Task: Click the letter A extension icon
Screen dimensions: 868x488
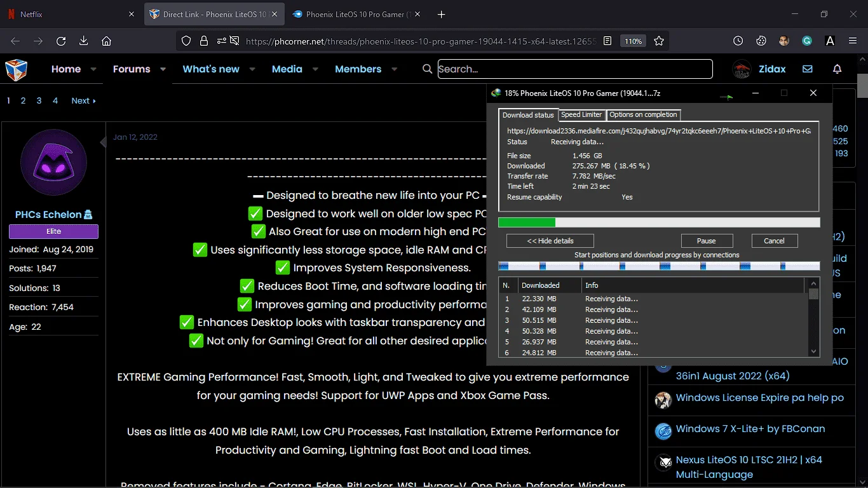Action: pyautogui.click(x=830, y=41)
